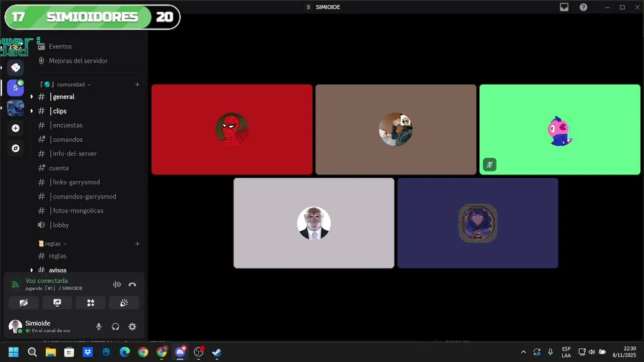Select the dark blue participant tile
This screenshot has height=362, width=644.
click(477, 223)
